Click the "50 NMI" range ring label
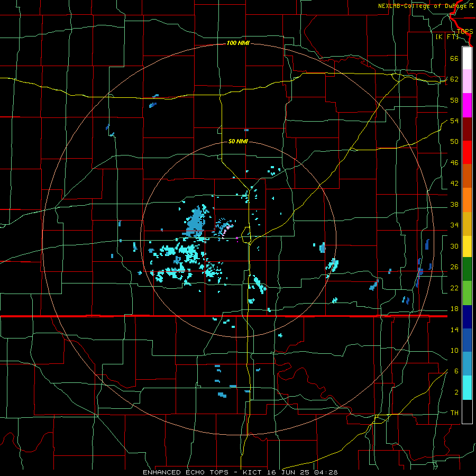 click(x=238, y=141)
